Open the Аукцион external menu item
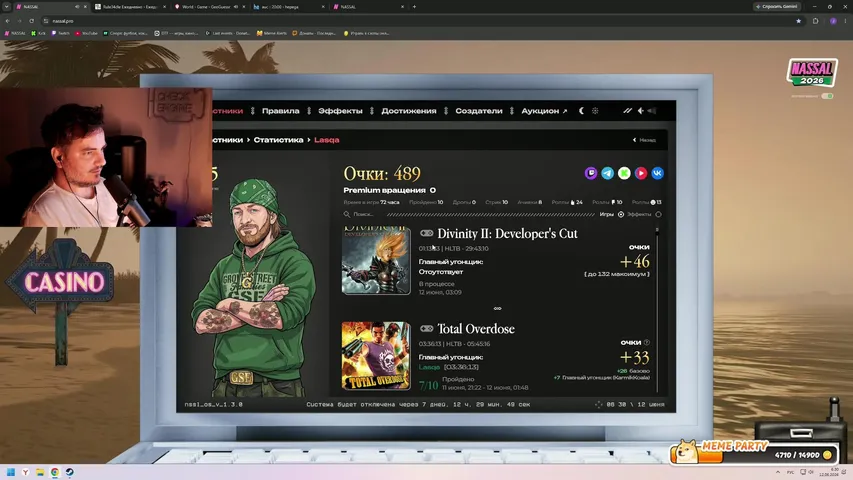 coord(544,110)
